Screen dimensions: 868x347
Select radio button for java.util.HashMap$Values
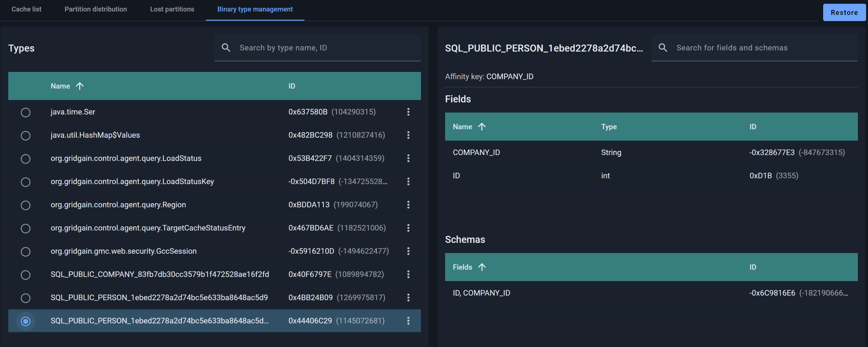click(x=25, y=135)
